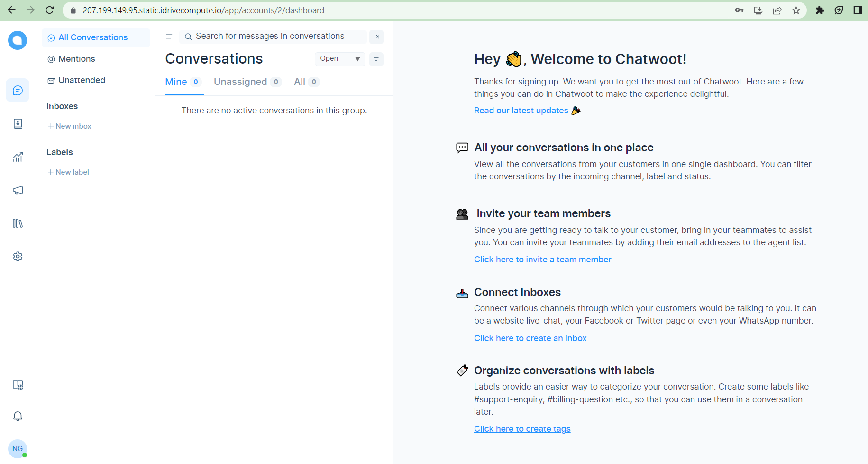Open the status dropdown showing Open
The image size is (868, 464).
click(x=340, y=59)
